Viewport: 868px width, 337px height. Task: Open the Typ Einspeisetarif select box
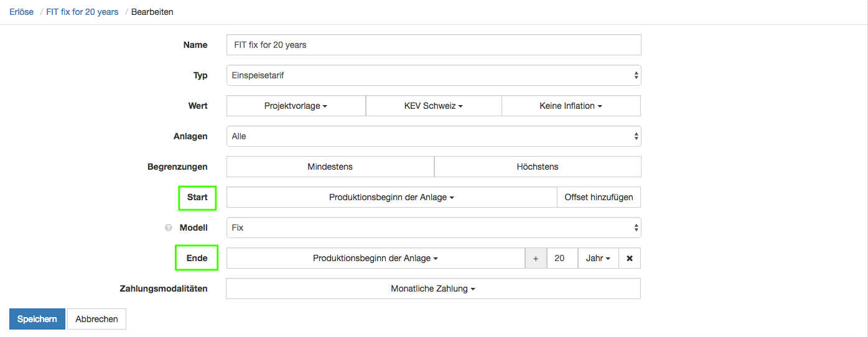pyautogui.click(x=434, y=75)
